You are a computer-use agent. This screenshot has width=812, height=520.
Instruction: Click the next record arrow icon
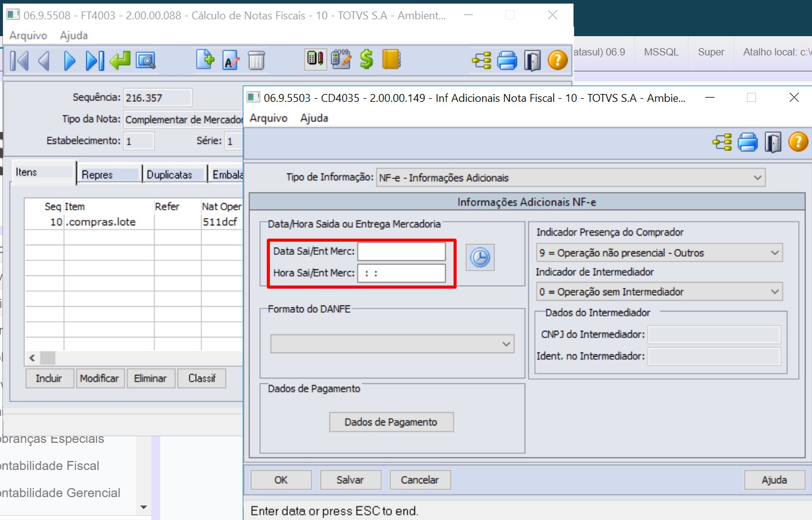70,60
